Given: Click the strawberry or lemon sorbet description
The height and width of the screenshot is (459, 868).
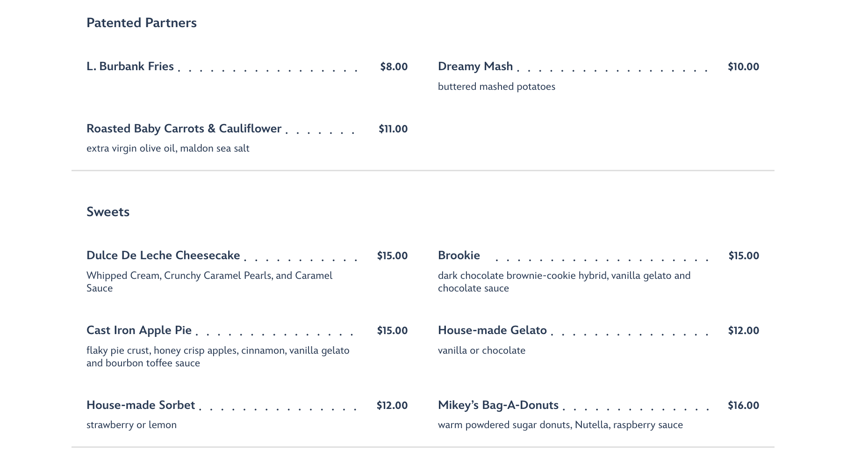Looking at the screenshot, I should [x=131, y=425].
